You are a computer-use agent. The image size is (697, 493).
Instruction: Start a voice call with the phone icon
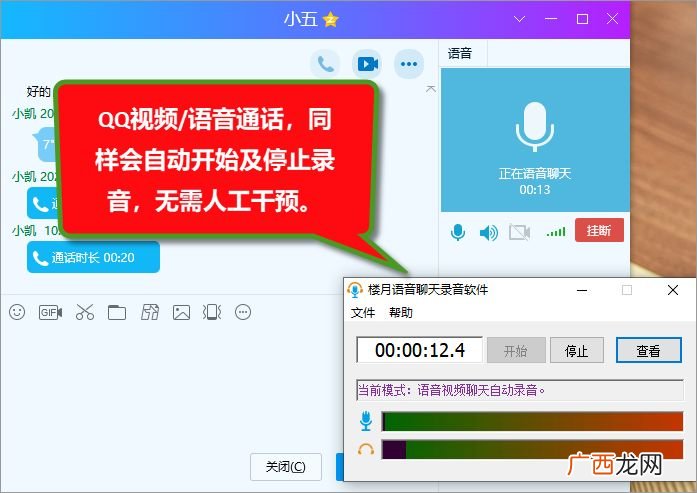(x=325, y=64)
